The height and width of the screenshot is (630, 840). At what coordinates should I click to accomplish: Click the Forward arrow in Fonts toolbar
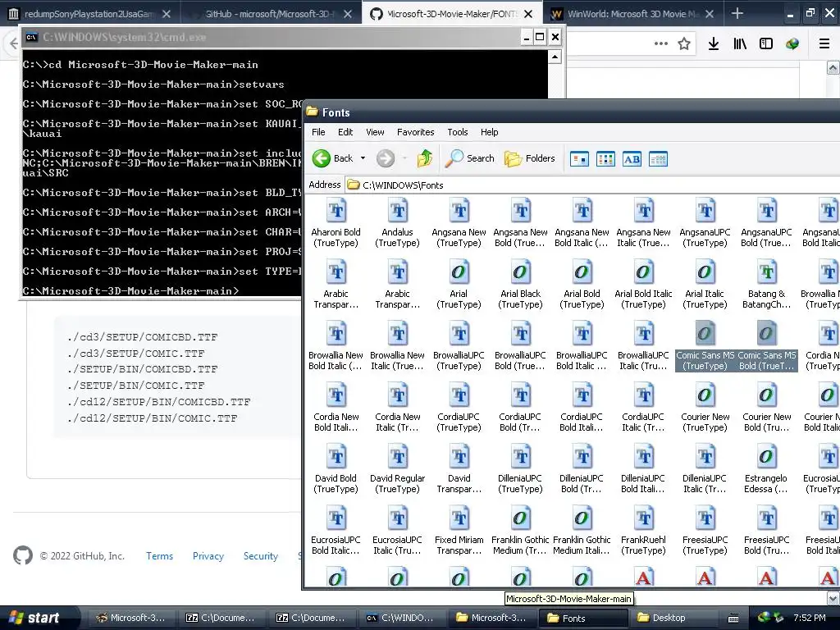coord(386,158)
